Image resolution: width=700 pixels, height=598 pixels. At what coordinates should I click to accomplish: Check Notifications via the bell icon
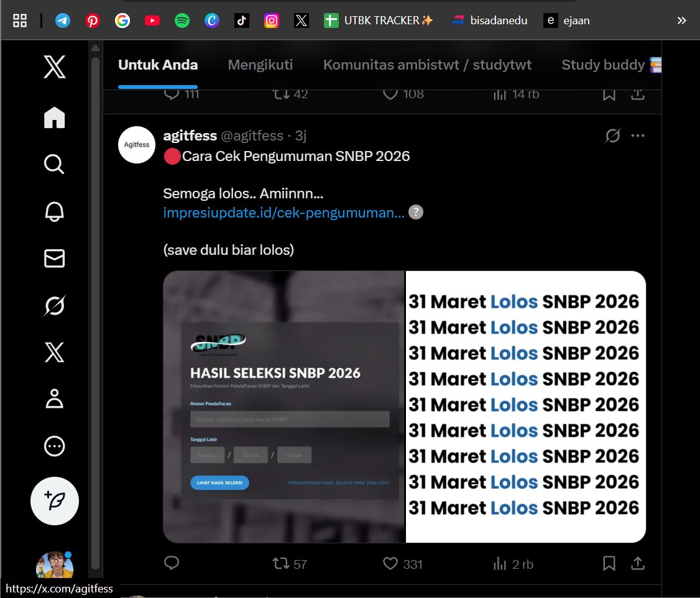pyautogui.click(x=54, y=211)
